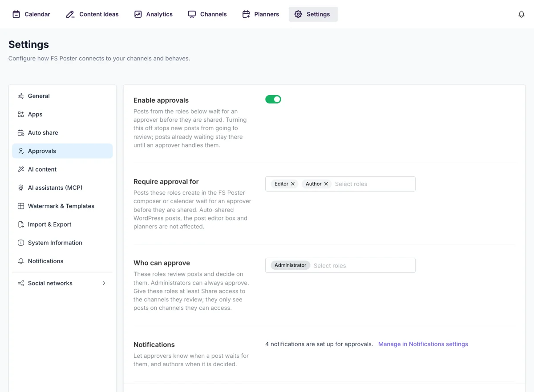Screen dimensions: 534x392
Task: Select Approvals in the sidebar
Action: (62, 151)
